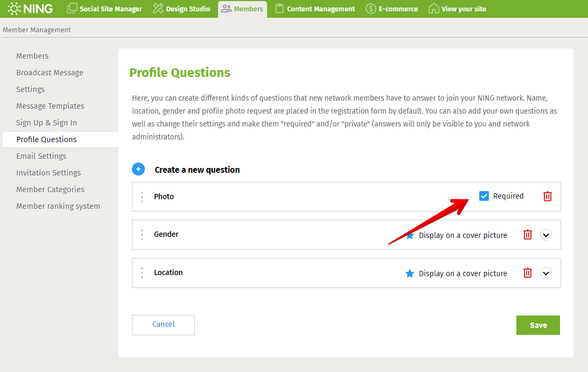Expand the Gender question settings chevron
This screenshot has width=588, height=372.
click(x=546, y=235)
